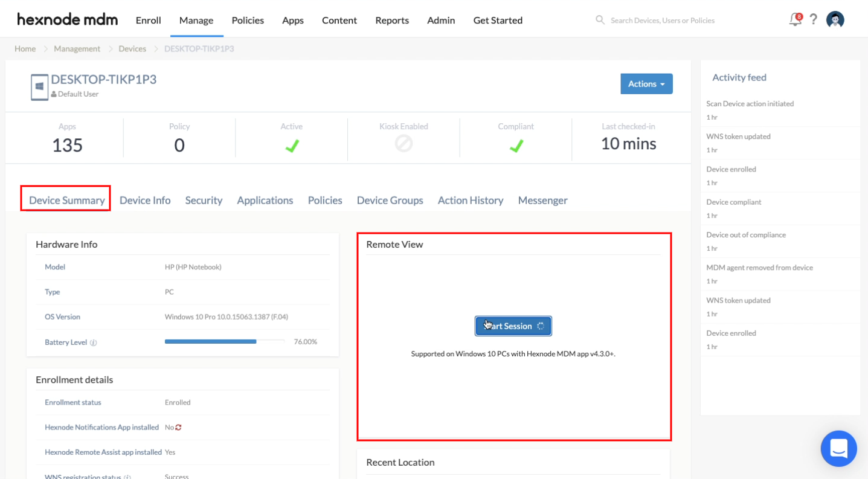Click the hexnode mdm logo

67,19
